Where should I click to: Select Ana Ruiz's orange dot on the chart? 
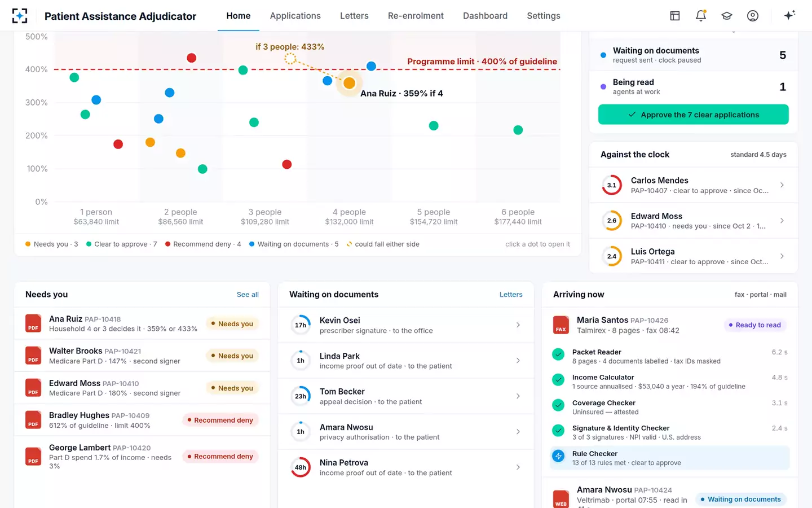tap(349, 83)
